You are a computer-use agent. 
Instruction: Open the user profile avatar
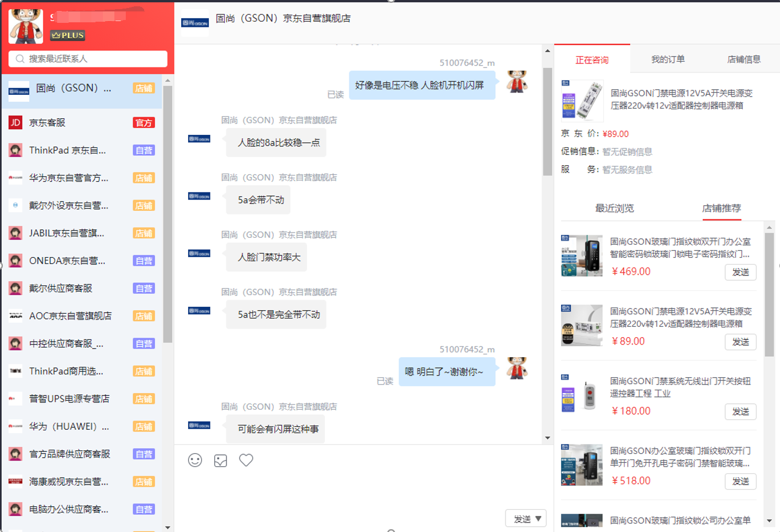pyautogui.click(x=26, y=26)
